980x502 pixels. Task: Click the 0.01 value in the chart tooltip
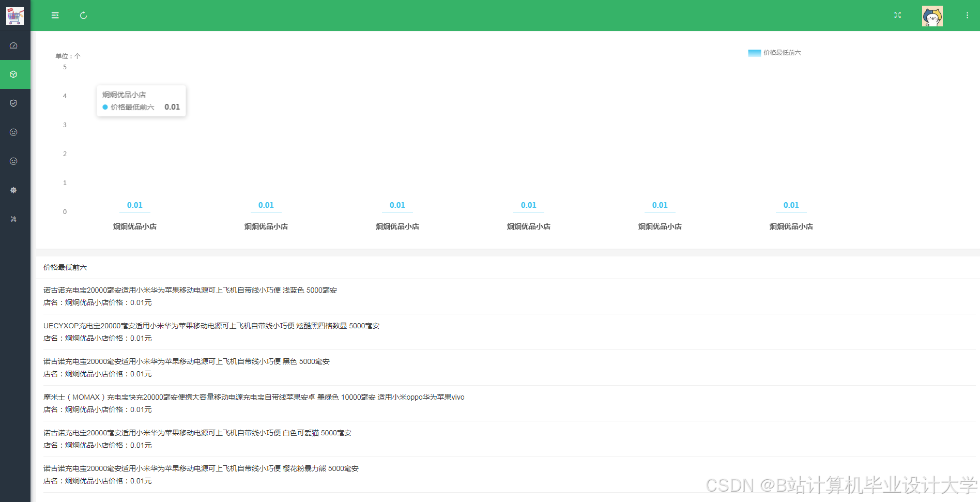point(172,107)
